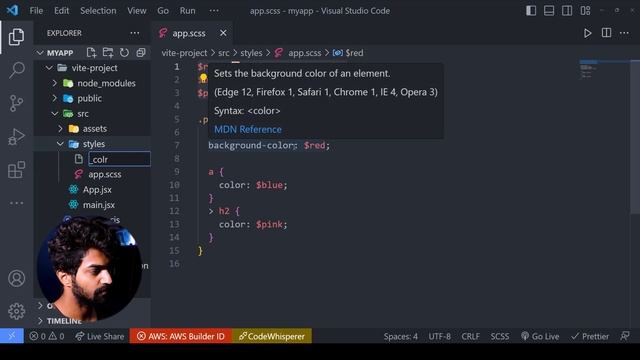
Task: Toggle the primary side bar layout icon
Action: coord(531,11)
